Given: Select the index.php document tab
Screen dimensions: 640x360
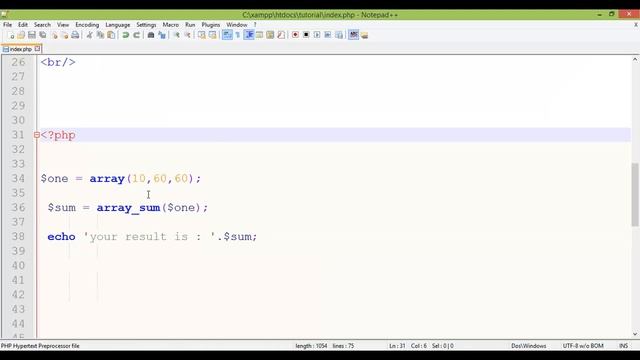Looking at the screenshot, I should pos(20,49).
